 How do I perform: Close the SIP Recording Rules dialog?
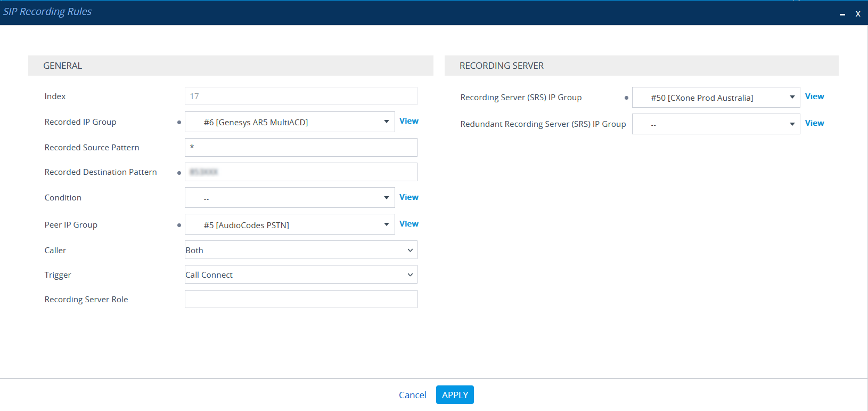tap(858, 14)
